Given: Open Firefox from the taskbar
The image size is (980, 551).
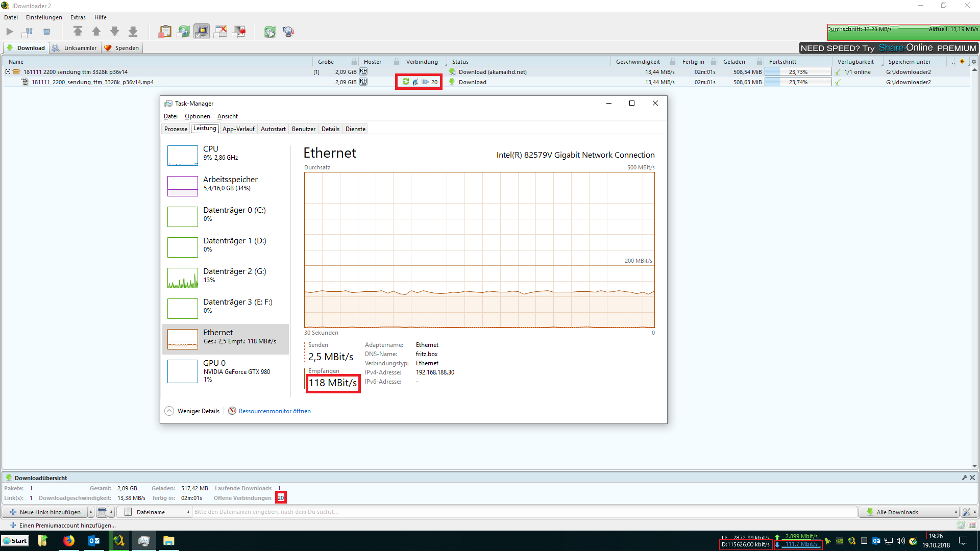Looking at the screenshot, I should [x=68, y=541].
